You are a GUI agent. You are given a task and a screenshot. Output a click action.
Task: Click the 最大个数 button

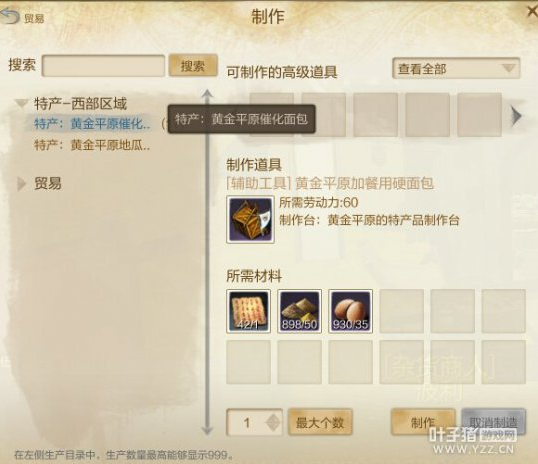point(320,422)
